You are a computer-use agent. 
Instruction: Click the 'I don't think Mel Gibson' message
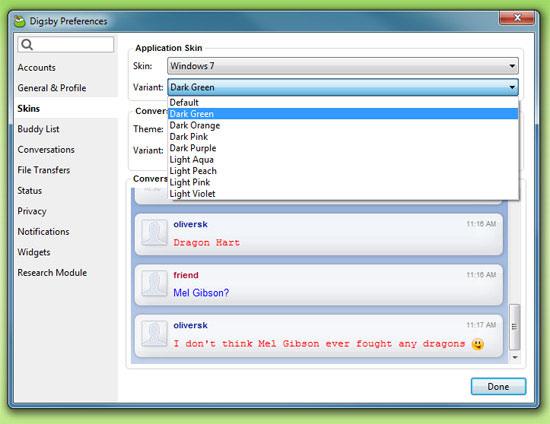pos(319,344)
